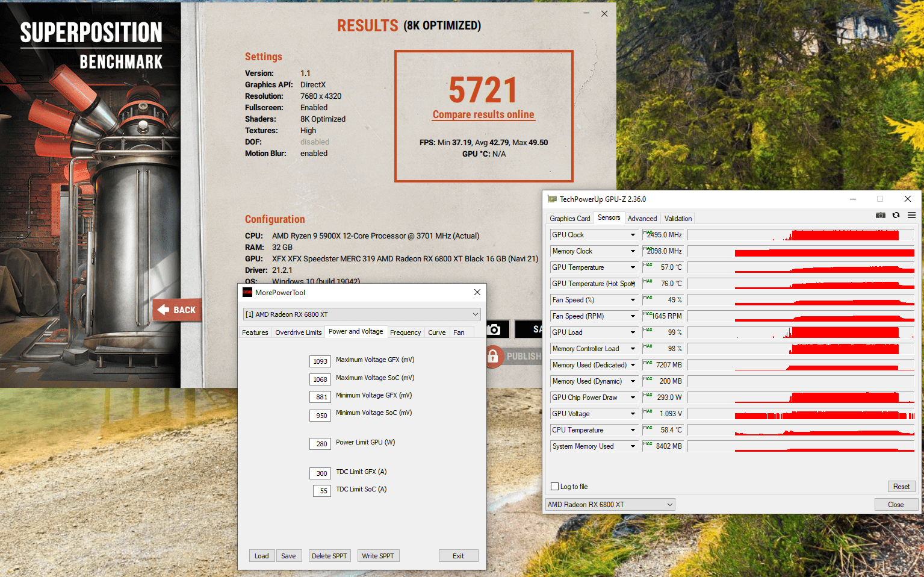Image resolution: width=924 pixels, height=577 pixels.
Task: Click the Minimum Voltage GFX input field
Action: coord(320,397)
